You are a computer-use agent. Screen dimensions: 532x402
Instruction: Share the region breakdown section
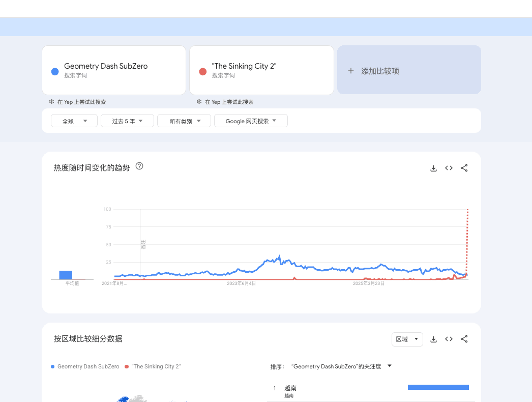pyautogui.click(x=464, y=339)
